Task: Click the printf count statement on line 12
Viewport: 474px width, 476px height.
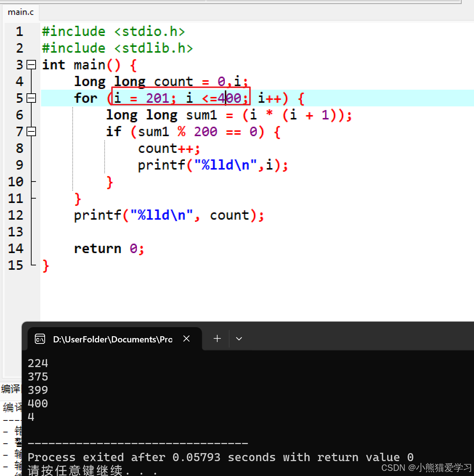Action: (x=169, y=215)
